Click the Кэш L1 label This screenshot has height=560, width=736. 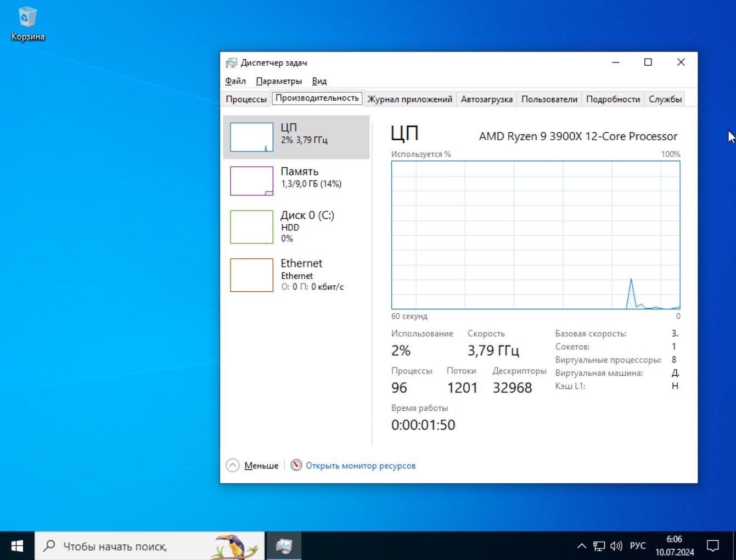point(570,386)
